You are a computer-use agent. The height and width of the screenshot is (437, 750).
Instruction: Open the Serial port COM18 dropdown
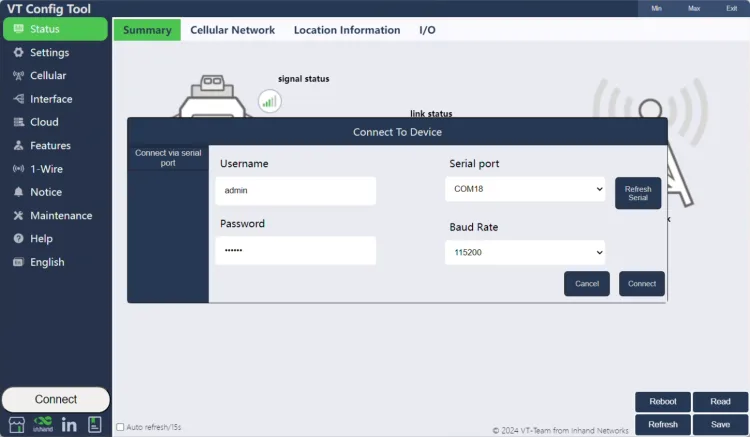click(x=525, y=189)
